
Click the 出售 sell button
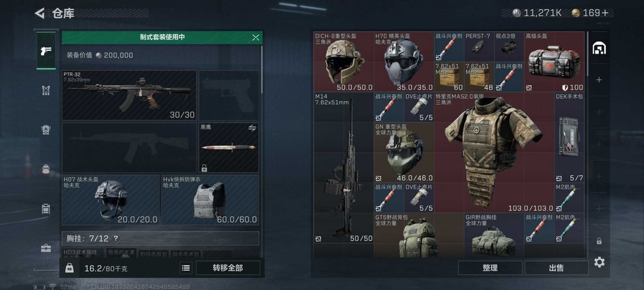(556, 268)
